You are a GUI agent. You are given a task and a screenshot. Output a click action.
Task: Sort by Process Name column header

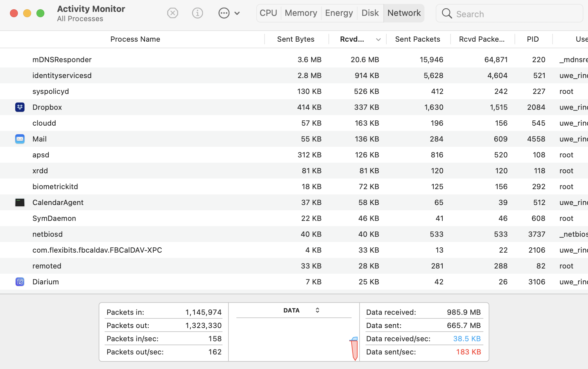tap(135, 39)
